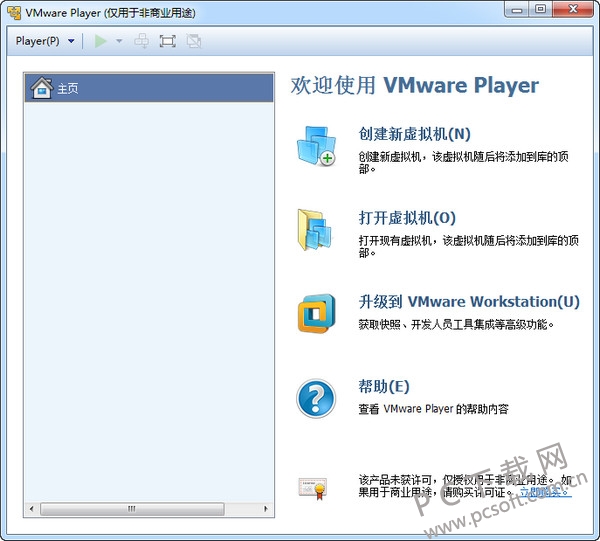
Task: Click the house icon next to 主页
Action: pos(41,88)
